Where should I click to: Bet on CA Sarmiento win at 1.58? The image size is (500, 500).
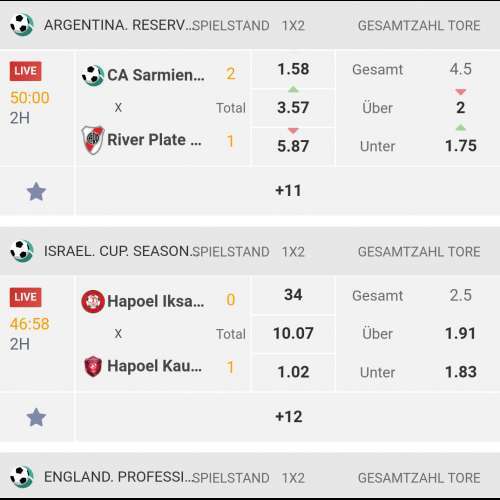[x=293, y=69]
